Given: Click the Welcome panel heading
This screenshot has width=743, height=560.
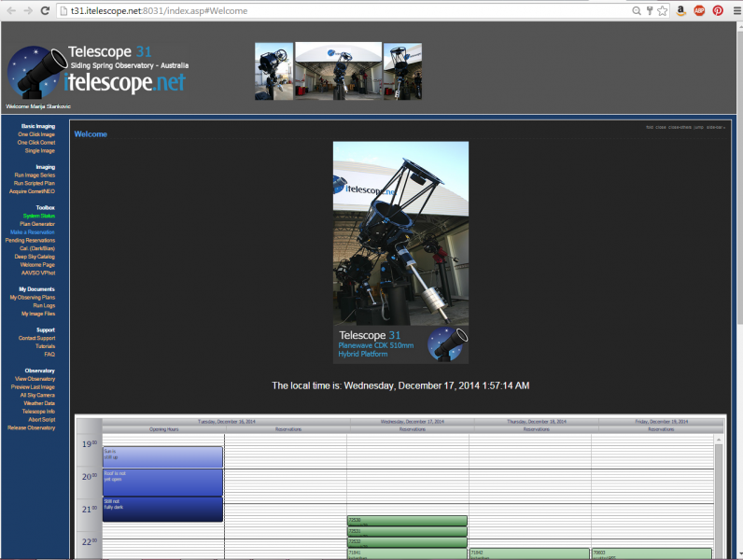Looking at the screenshot, I should tap(91, 134).
